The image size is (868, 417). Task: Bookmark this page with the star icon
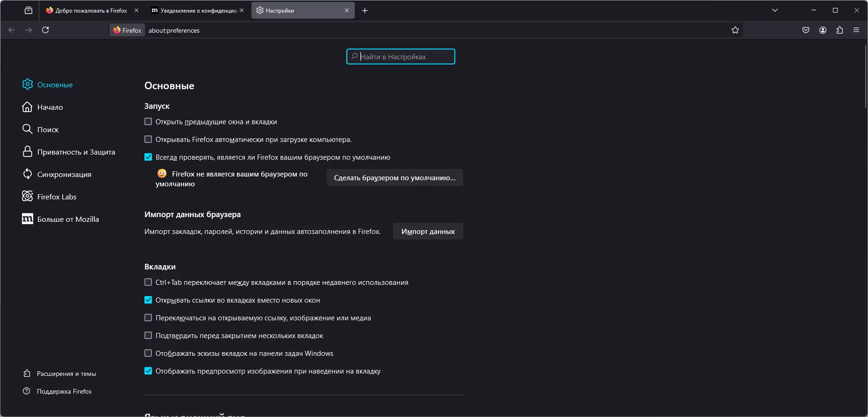tap(735, 30)
